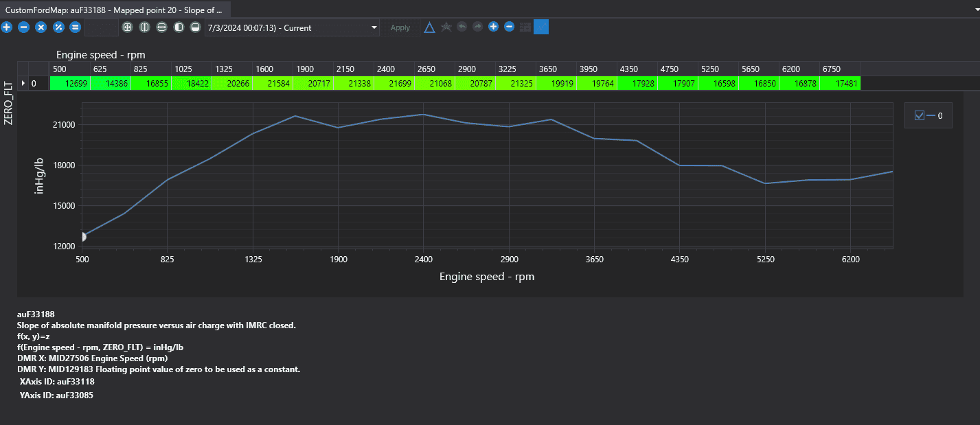
Task: Toggle the blue graph view button
Action: [x=541, y=27]
